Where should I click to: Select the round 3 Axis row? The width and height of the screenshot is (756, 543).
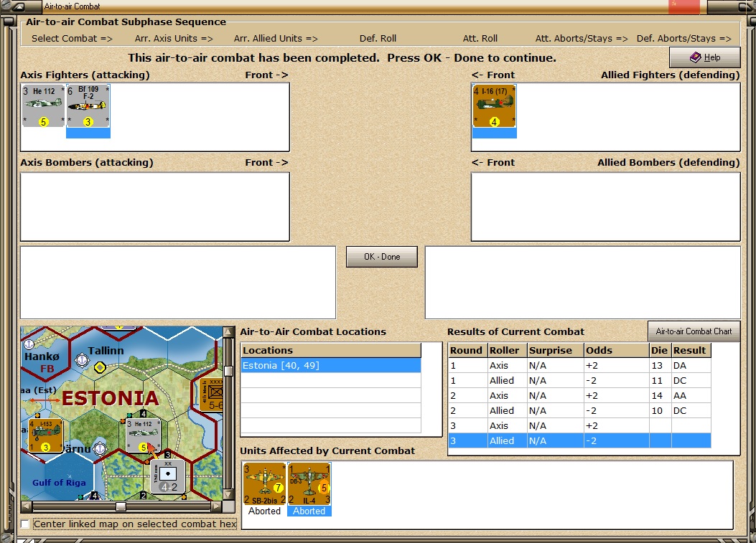tap(579, 426)
